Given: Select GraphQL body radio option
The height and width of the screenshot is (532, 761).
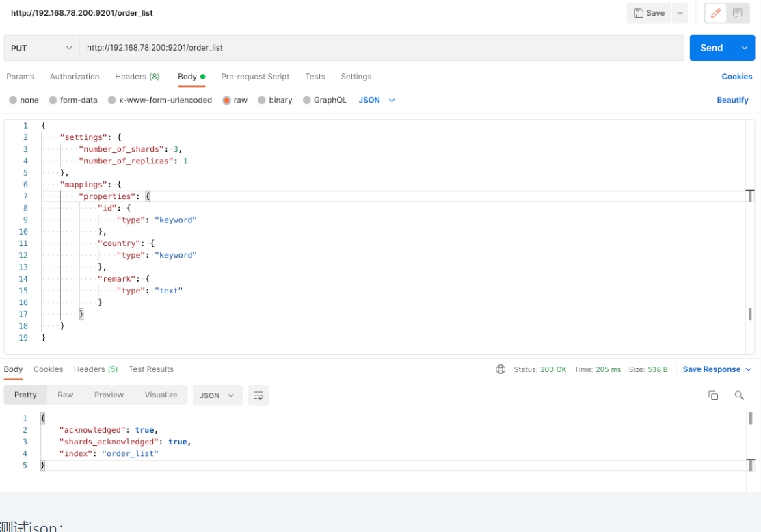Looking at the screenshot, I should tap(307, 100).
